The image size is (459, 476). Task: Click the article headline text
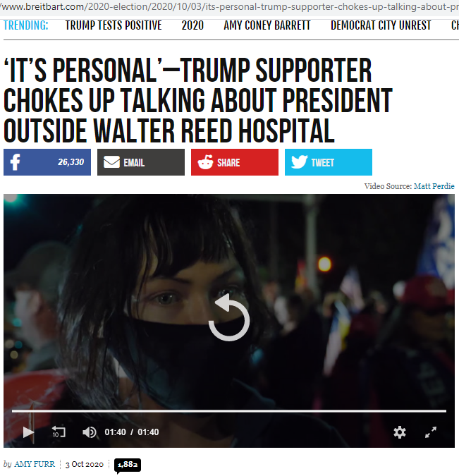[198, 100]
